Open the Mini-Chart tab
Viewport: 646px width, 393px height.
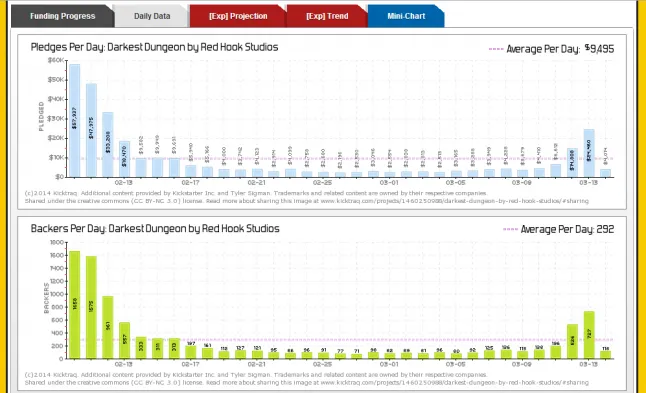(x=406, y=16)
